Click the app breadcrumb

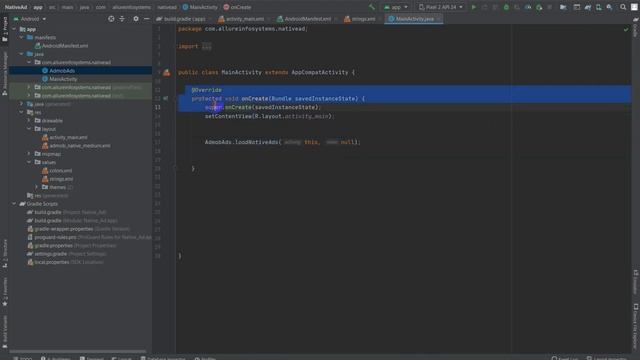click(38, 7)
